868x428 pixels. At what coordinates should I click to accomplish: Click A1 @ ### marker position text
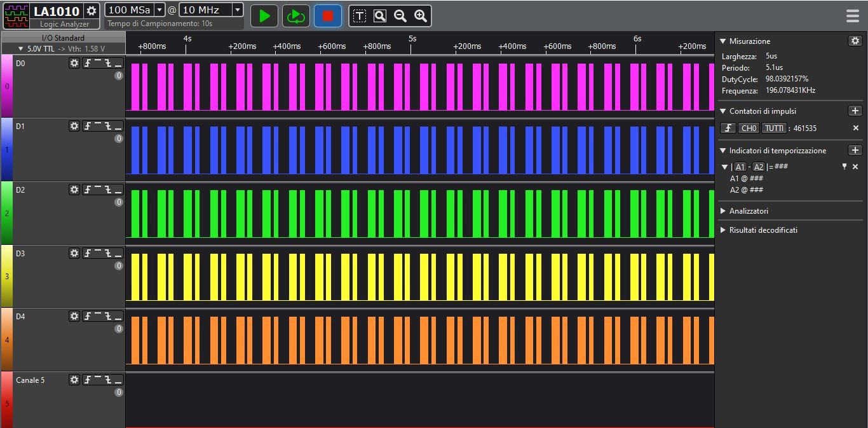click(x=746, y=178)
